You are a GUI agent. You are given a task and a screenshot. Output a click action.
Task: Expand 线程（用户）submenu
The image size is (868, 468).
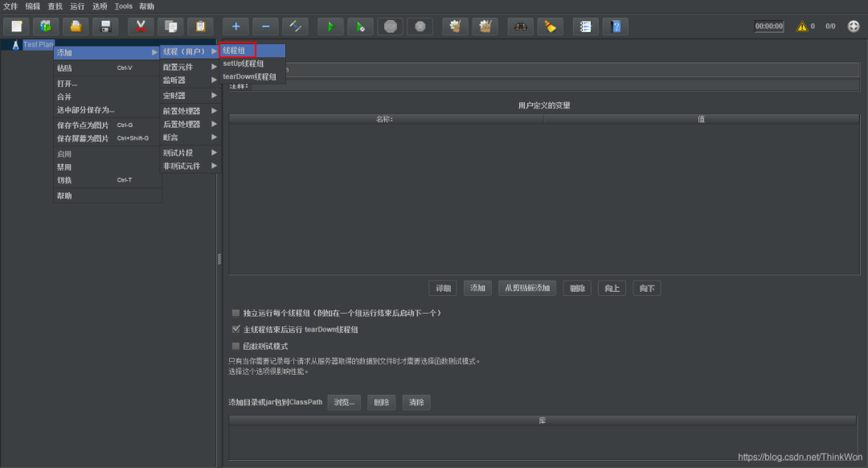pyautogui.click(x=190, y=51)
